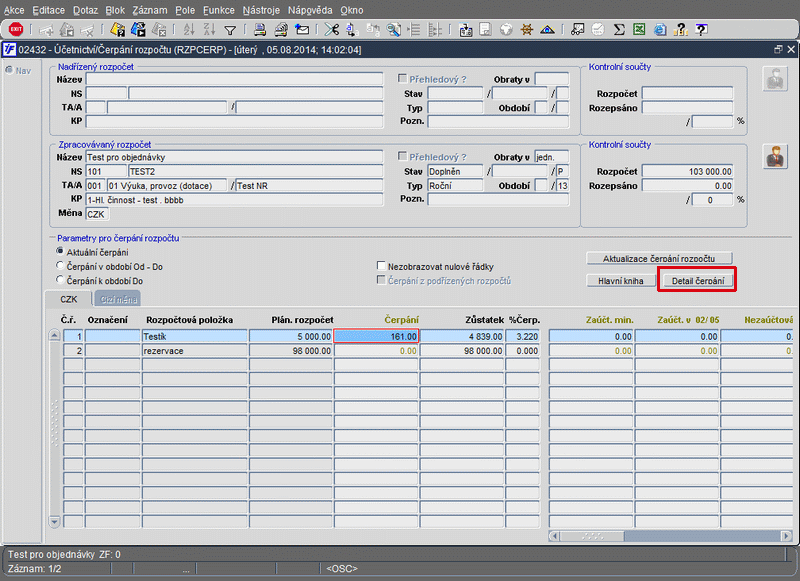This screenshot has width=800, height=581.
Task: Switch to the CZK tab
Action: [x=69, y=298]
